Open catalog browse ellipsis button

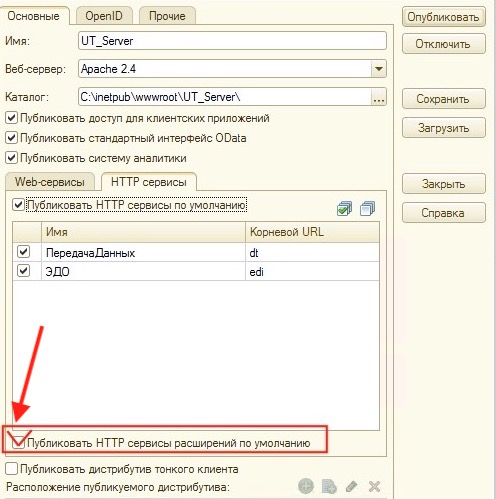point(379,97)
